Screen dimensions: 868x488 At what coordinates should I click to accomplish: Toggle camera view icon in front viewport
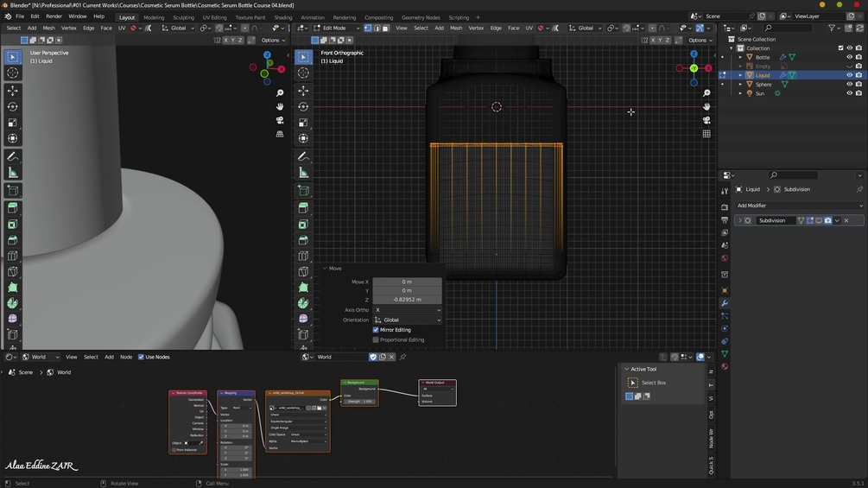pos(706,120)
